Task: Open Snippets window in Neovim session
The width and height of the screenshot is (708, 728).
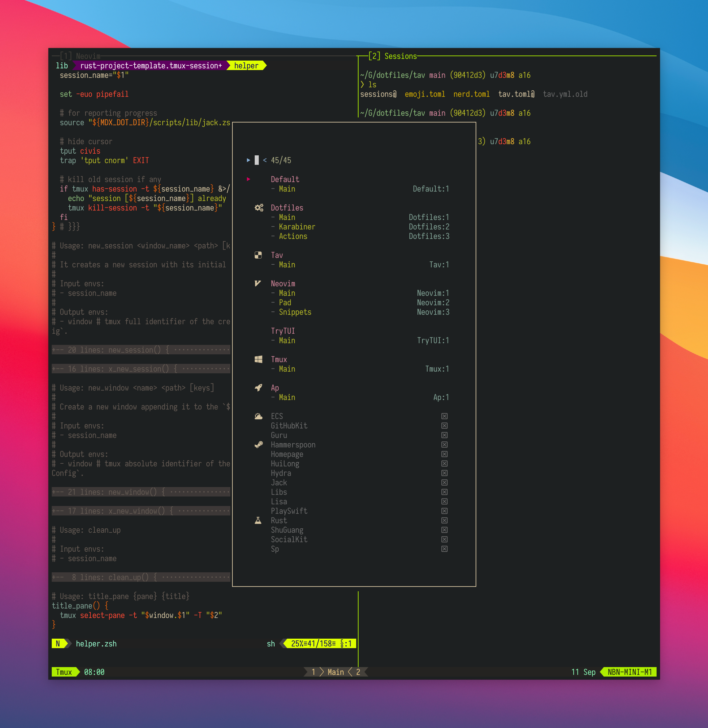Action: tap(295, 312)
